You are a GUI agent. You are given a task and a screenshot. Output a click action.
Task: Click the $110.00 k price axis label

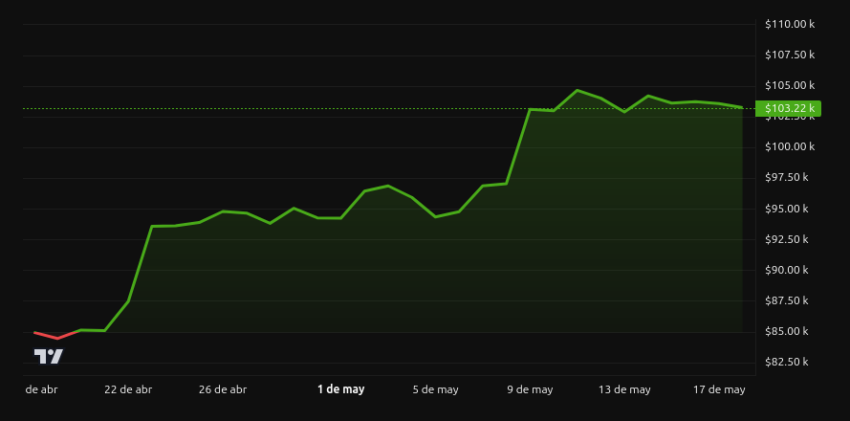tap(790, 24)
